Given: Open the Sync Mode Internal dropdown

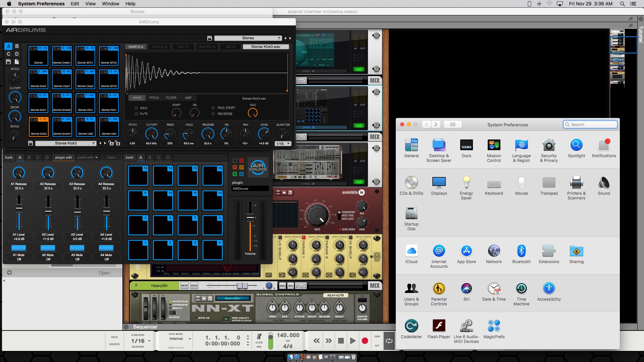Looking at the screenshot, I should pyautogui.click(x=180, y=339).
